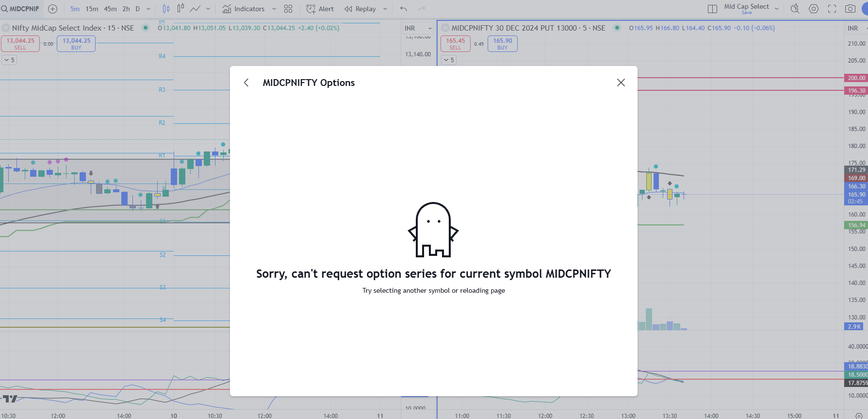Expand the timeframe interval dropdown
Screen dimensions: 868x419
pos(148,9)
